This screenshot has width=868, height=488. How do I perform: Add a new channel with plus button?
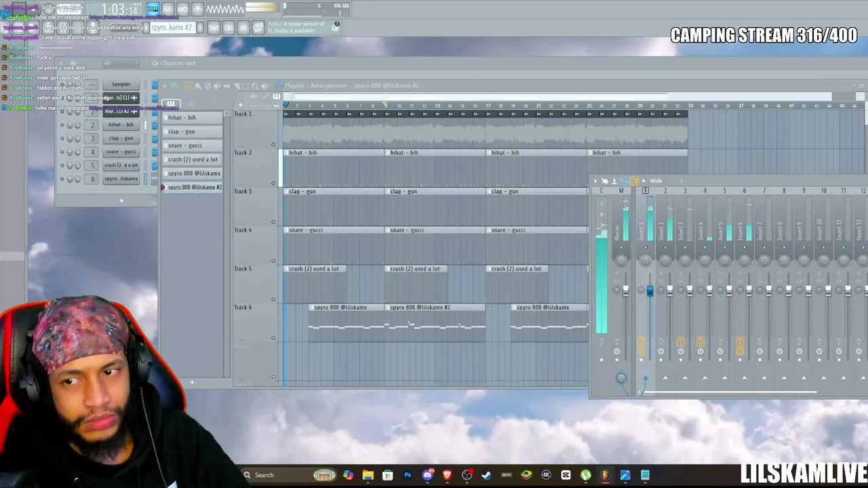[121, 201]
